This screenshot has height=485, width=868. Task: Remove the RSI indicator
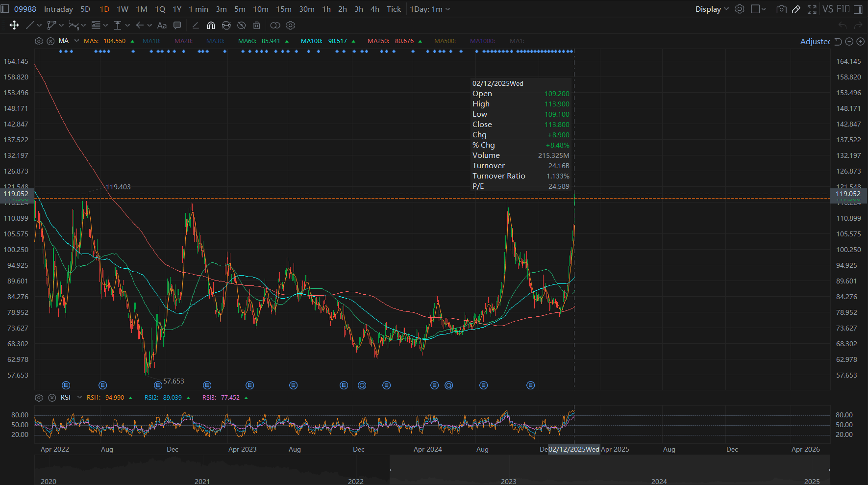pos(52,398)
